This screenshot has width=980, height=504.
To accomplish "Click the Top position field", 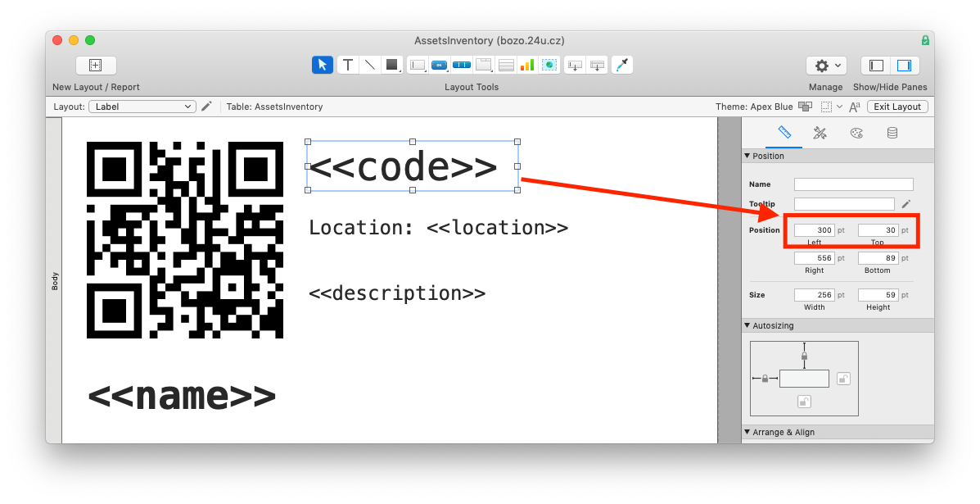I will 878,230.
